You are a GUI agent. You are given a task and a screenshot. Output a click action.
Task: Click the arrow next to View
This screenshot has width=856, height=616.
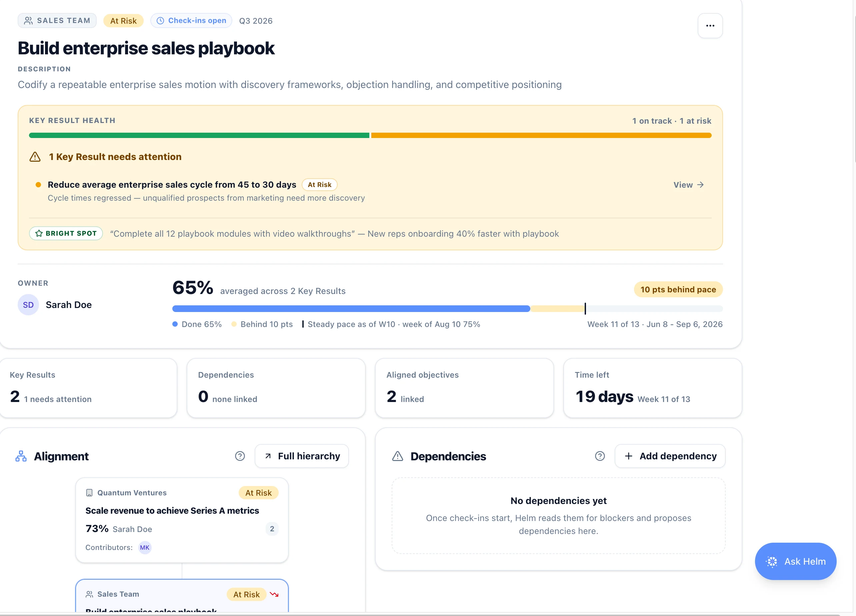701,185
